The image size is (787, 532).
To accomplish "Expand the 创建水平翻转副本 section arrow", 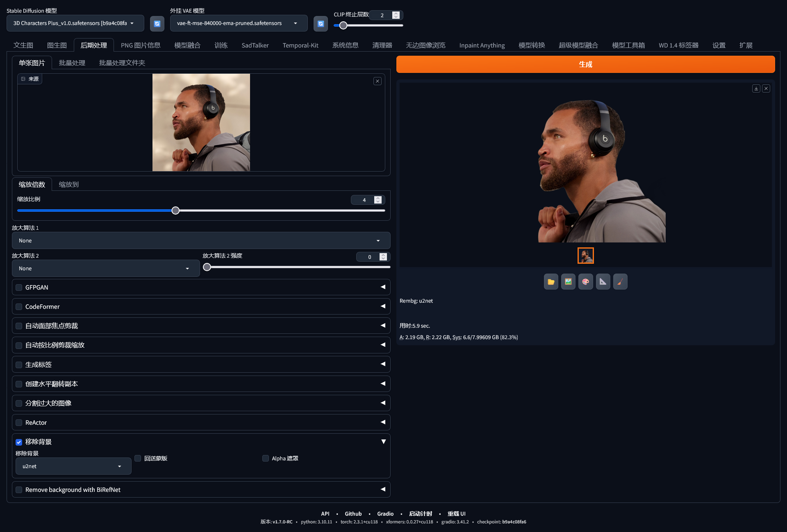I will pyautogui.click(x=383, y=384).
